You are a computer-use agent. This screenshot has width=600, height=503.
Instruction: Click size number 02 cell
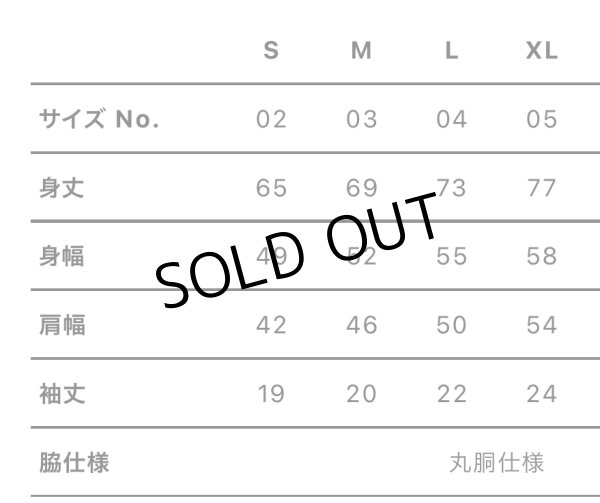271,119
